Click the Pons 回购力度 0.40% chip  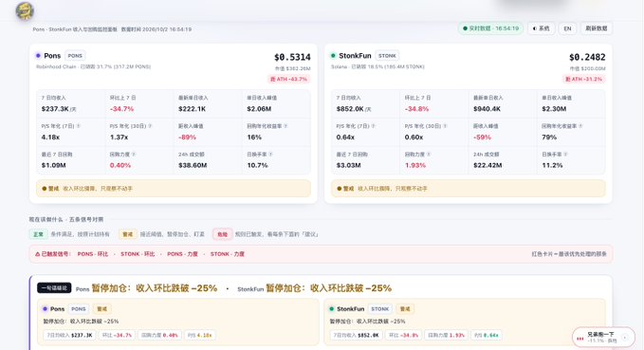point(159,335)
